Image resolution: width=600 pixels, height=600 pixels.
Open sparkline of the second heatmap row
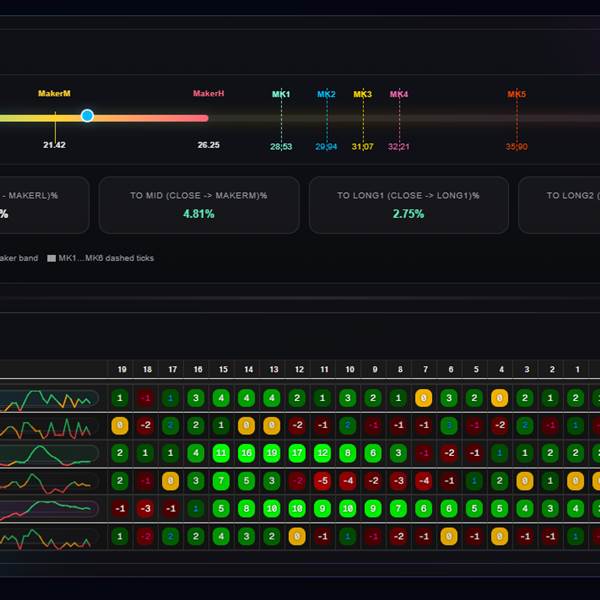49,427
